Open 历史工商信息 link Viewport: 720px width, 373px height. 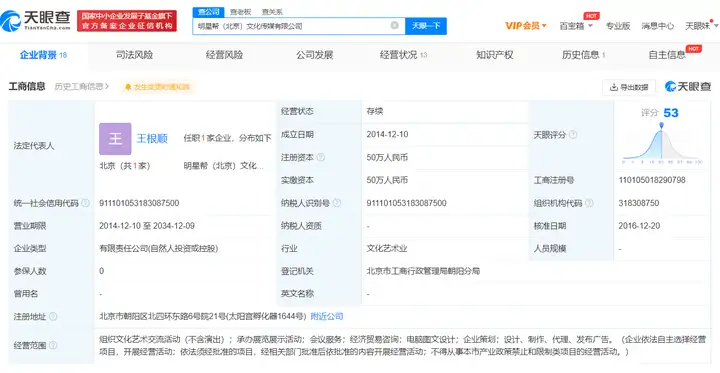(x=82, y=86)
